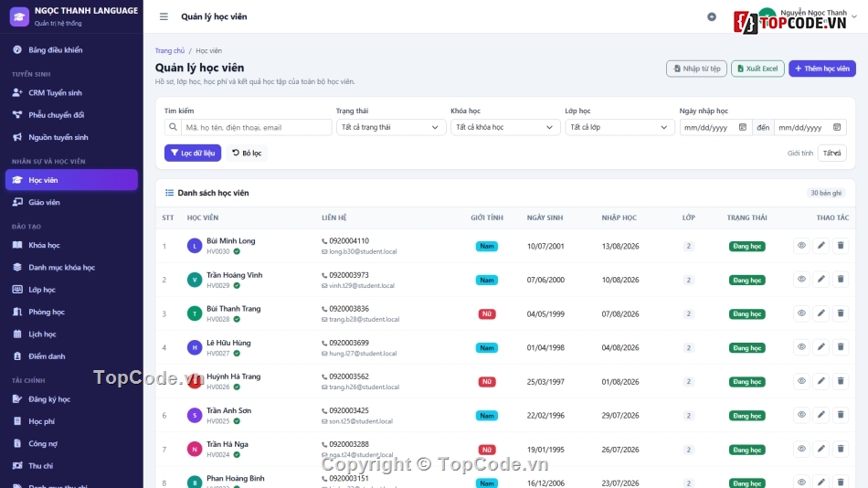This screenshot has width=868, height=488.
Task: View details of student Trần Hà Nga
Action: click(801, 450)
